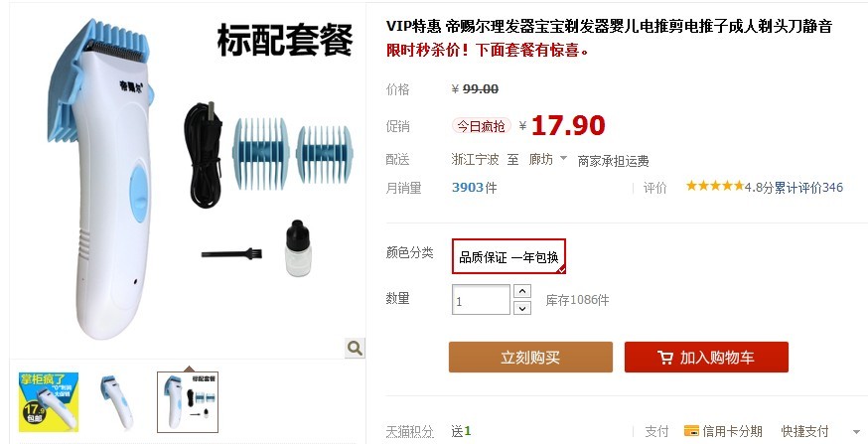This screenshot has height=444, width=868.
Task: Increase quantity with the up arrow
Action: [522, 291]
